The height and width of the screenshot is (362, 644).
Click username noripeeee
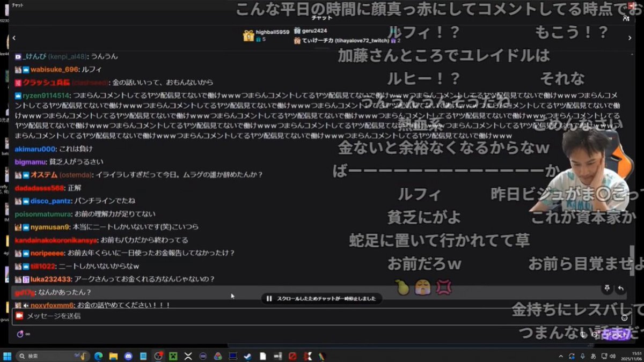[x=47, y=253]
